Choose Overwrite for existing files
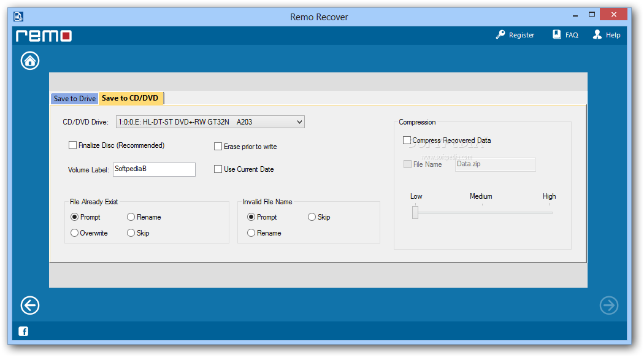Screen dimensions: 644x357 coord(74,233)
